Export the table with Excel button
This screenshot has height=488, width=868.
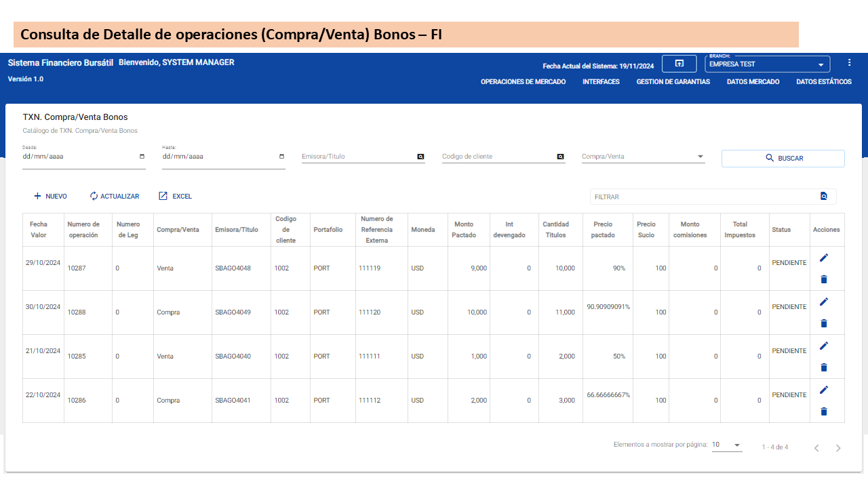pyautogui.click(x=175, y=197)
